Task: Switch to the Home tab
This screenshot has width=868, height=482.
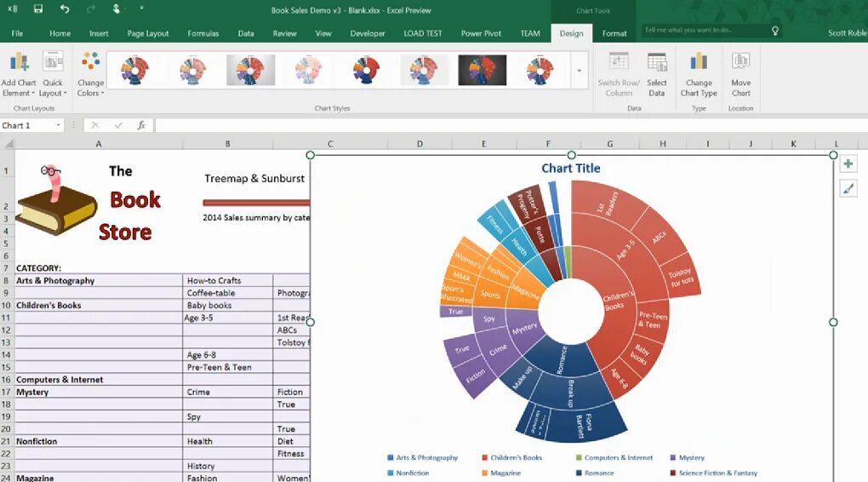Action: click(x=60, y=33)
